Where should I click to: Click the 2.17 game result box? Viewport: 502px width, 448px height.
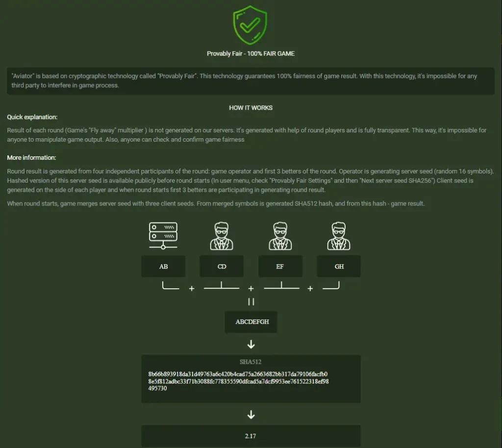pyautogui.click(x=251, y=436)
